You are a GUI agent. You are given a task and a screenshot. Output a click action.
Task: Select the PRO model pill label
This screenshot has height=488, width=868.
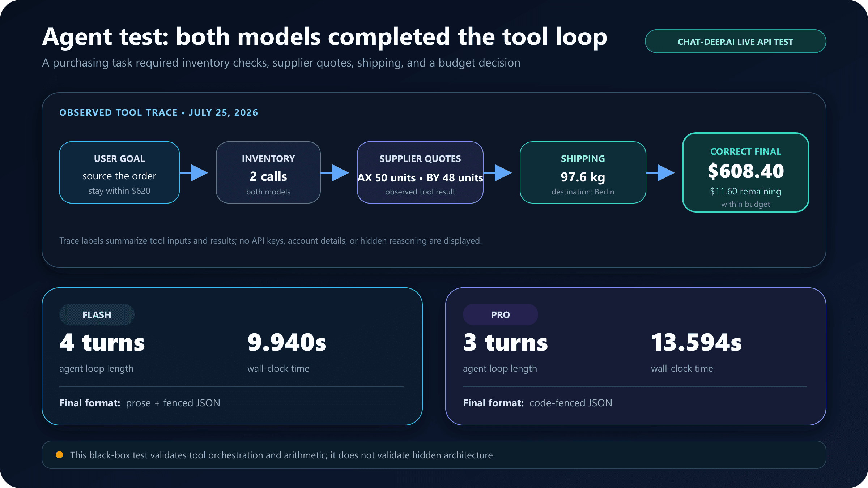[x=500, y=314]
